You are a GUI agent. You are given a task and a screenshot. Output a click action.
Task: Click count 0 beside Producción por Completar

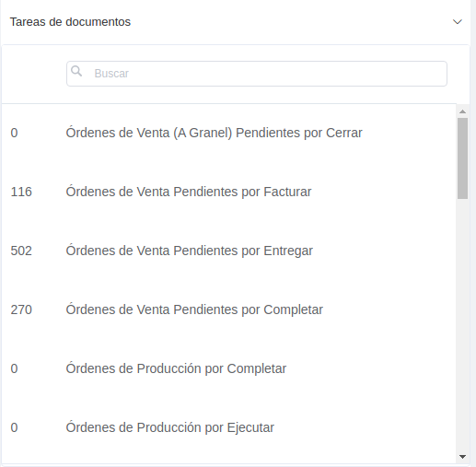(x=14, y=368)
